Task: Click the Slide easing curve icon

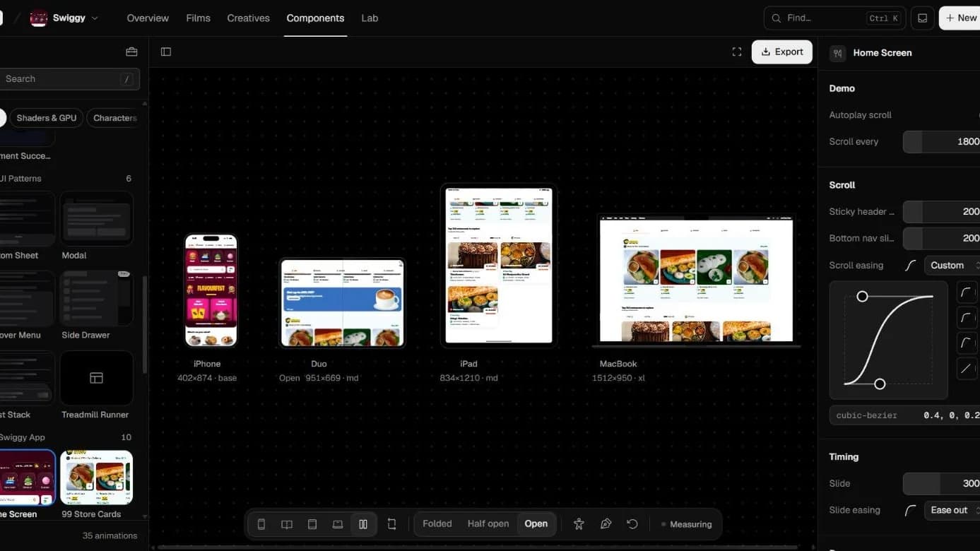Action: pyautogui.click(x=911, y=510)
